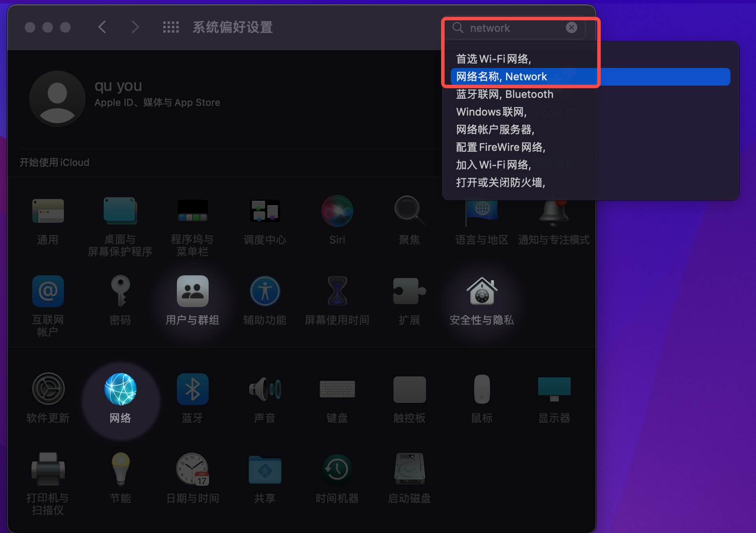Open 互联网帐户 preferences icon
The height and width of the screenshot is (533, 756).
tap(48, 291)
